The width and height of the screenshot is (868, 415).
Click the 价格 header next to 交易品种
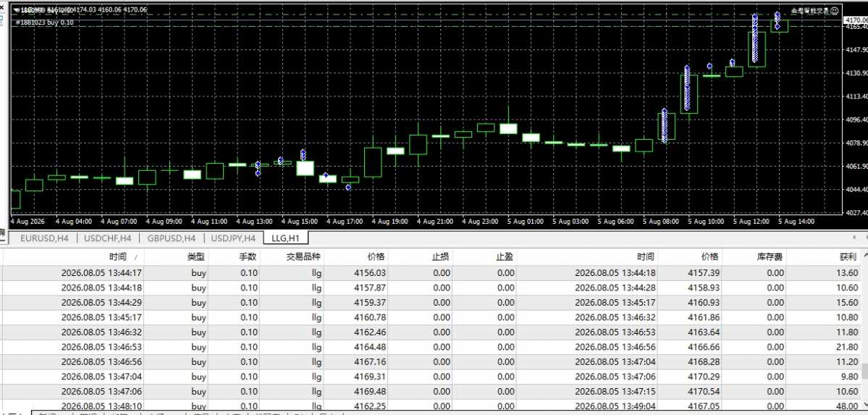[376, 257]
